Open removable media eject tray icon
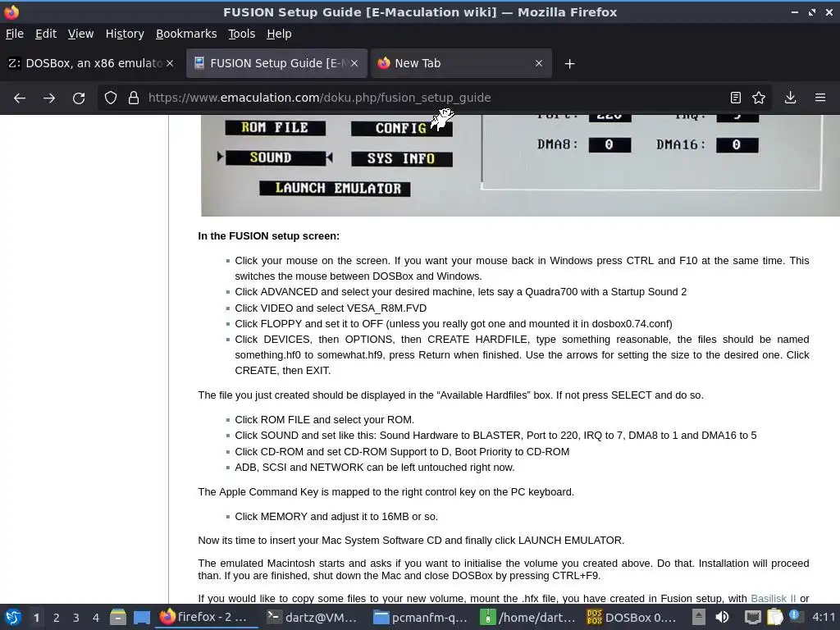Image resolution: width=840 pixels, height=630 pixels. click(x=698, y=617)
